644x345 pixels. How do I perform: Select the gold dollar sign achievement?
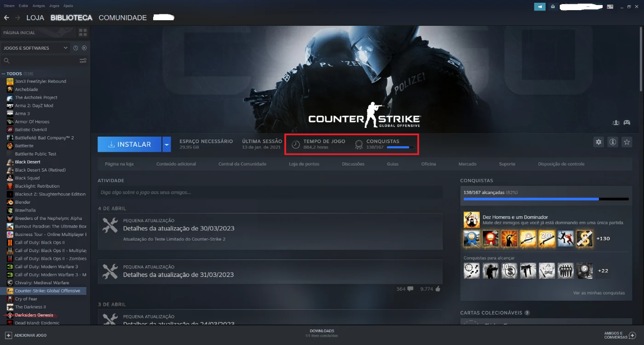[585, 239]
